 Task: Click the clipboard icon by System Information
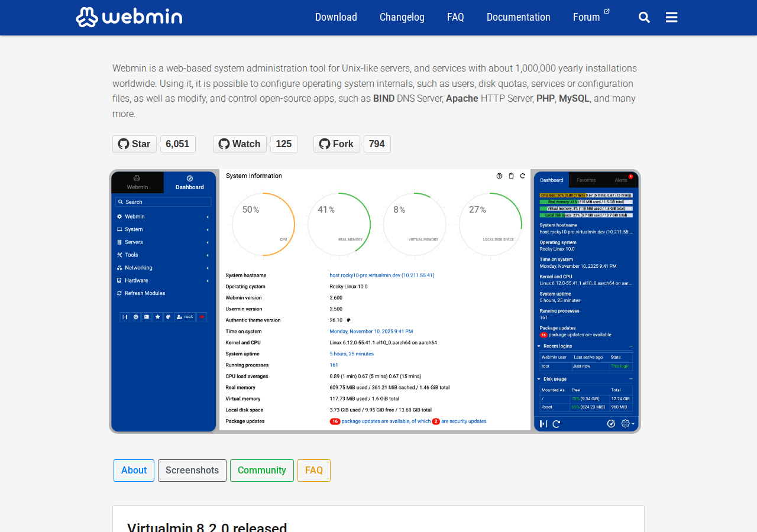[511, 176]
